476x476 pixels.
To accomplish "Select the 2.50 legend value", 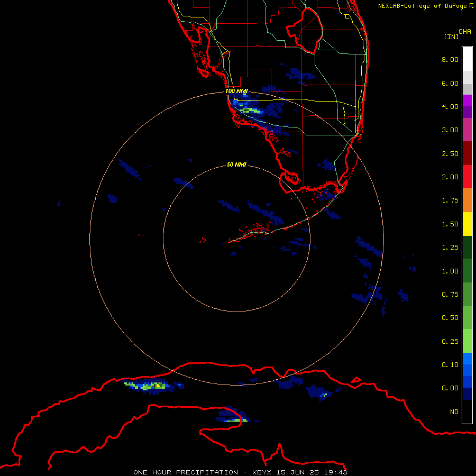I will click(x=450, y=153).
